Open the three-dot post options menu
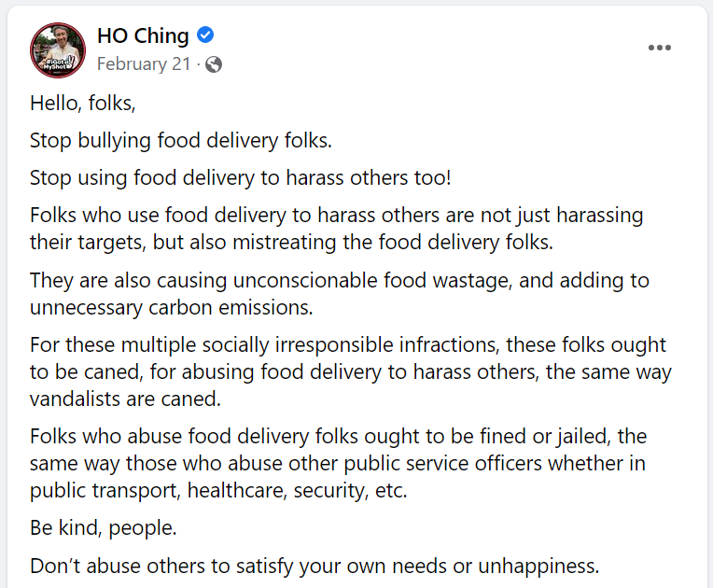Screen dimensions: 713x588 tap(660, 48)
